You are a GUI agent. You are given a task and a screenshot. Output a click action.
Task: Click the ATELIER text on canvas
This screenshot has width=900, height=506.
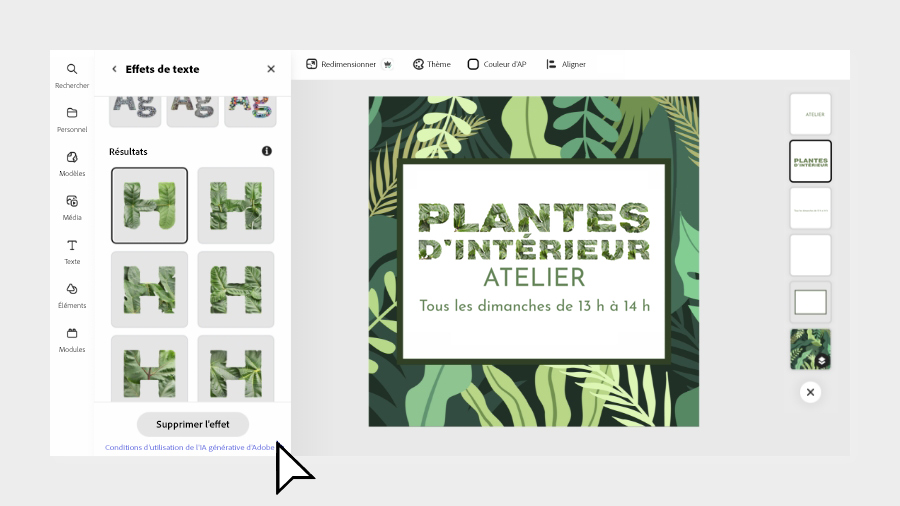(x=534, y=278)
